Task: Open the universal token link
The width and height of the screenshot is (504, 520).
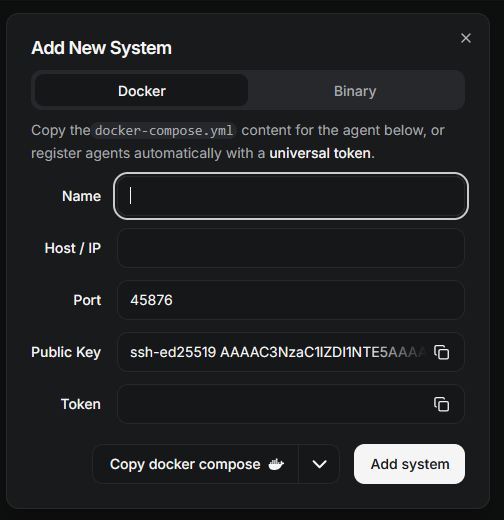Action: [x=320, y=153]
